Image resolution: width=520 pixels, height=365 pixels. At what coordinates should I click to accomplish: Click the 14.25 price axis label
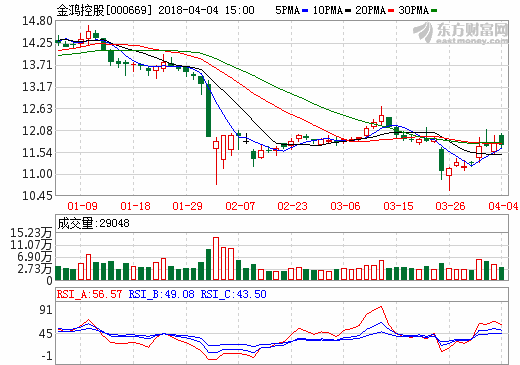pos(37,43)
